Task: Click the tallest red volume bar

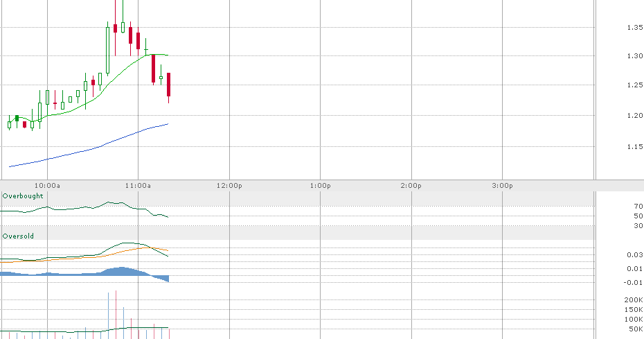Action: [x=116, y=315]
